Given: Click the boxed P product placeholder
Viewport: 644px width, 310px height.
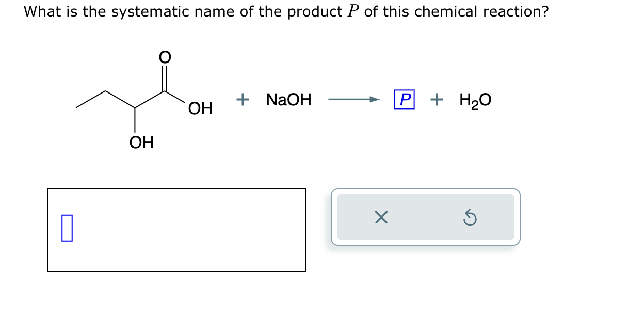Looking at the screenshot, I should pos(405,99).
